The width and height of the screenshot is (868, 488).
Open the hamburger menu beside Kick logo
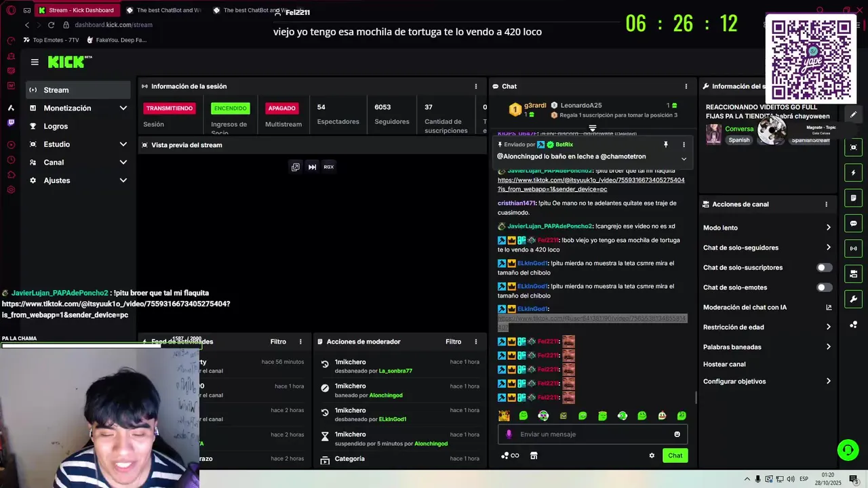tap(35, 62)
